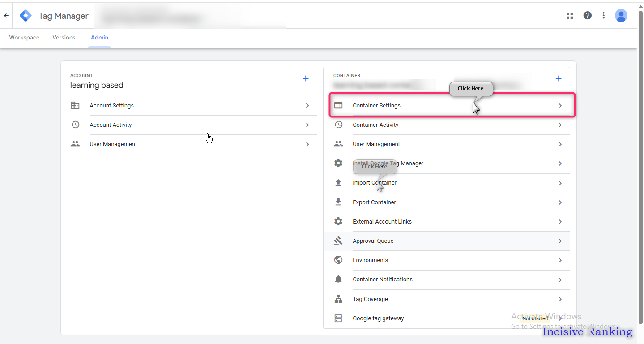
Task: Expand account User Management chevron
Action: pos(307,144)
